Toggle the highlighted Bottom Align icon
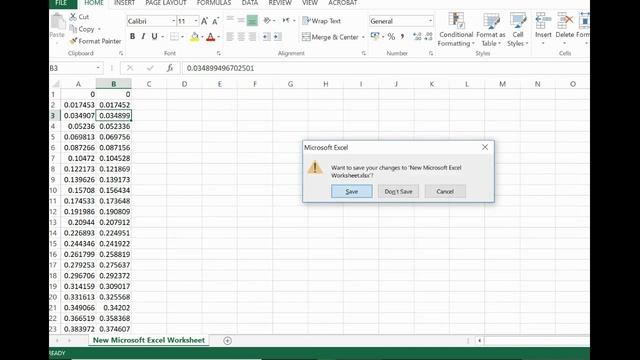The width and height of the screenshot is (640, 360). click(x=252, y=20)
